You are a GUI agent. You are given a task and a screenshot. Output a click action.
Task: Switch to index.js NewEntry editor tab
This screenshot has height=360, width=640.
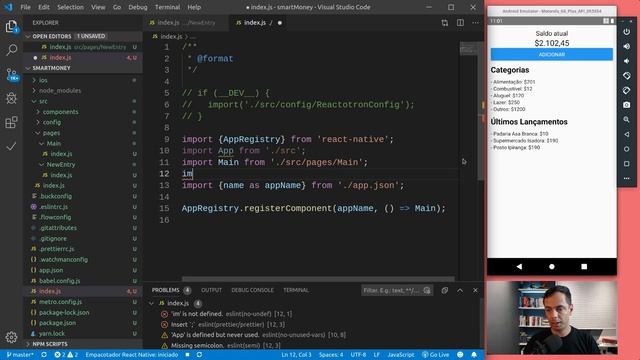point(186,23)
